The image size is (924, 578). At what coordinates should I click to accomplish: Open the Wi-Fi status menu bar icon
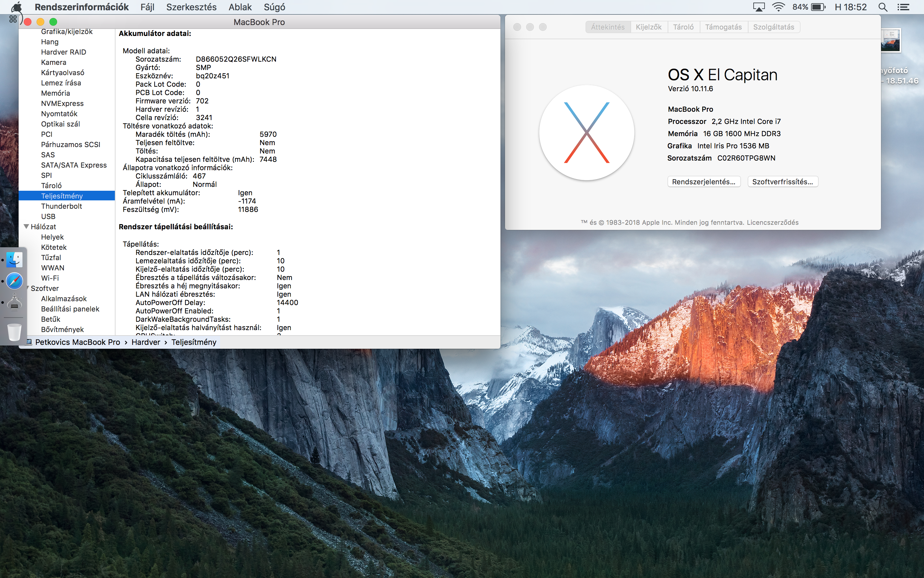pyautogui.click(x=778, y=7)
